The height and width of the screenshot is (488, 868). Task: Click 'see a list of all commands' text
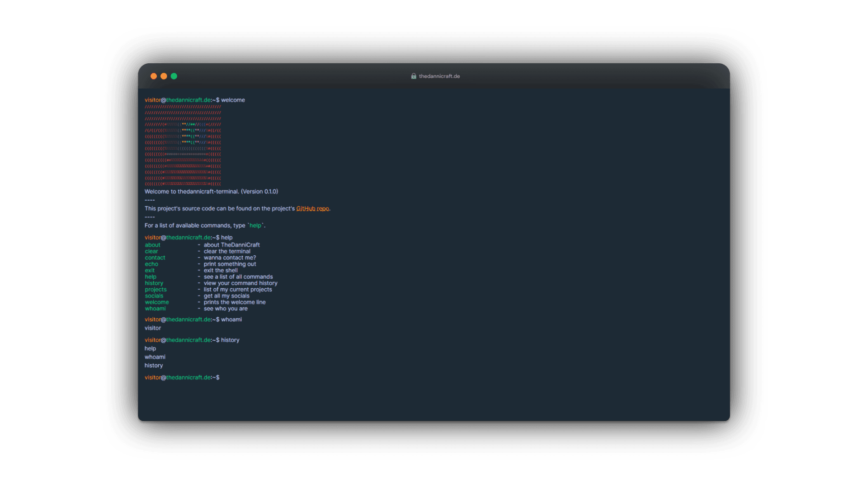[x=238, y=277]
